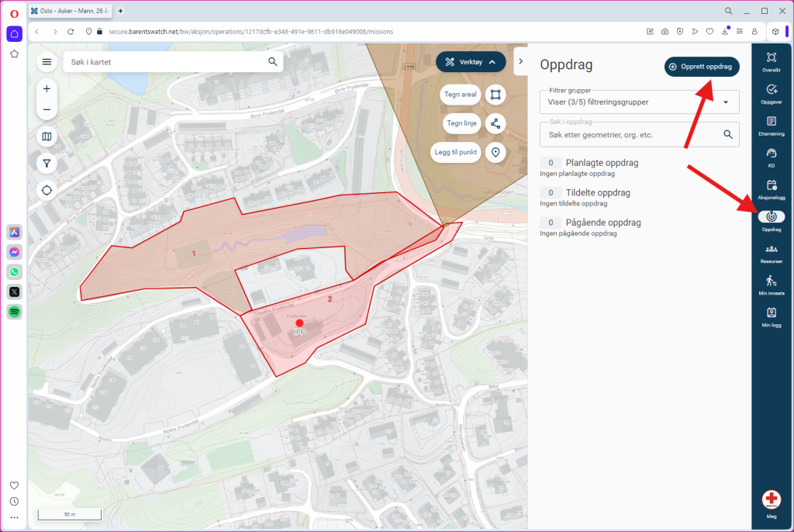794x532 pixels.
Task: Collapse the Oppdrag side panel arrow
Action: click(x=520, y=62)
